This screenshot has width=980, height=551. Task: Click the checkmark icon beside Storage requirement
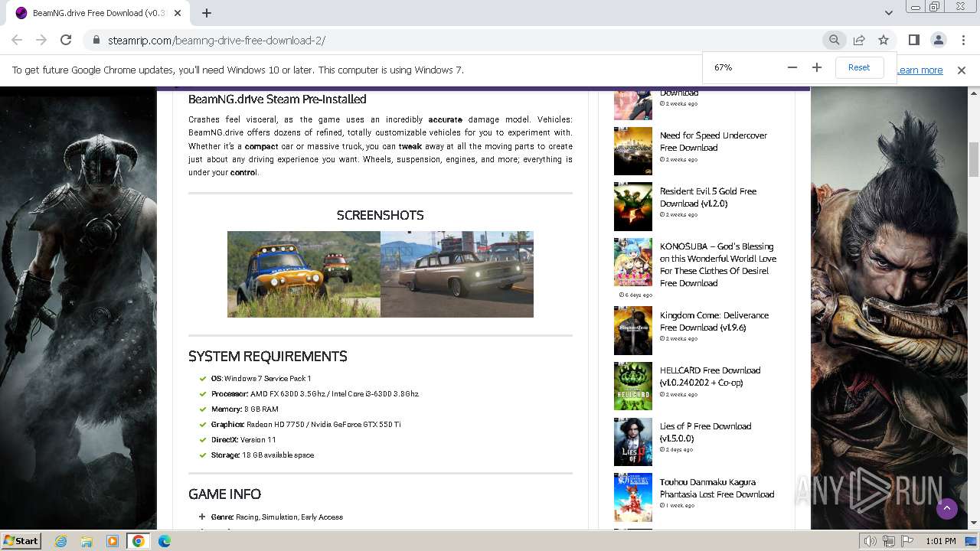(203, 455)
